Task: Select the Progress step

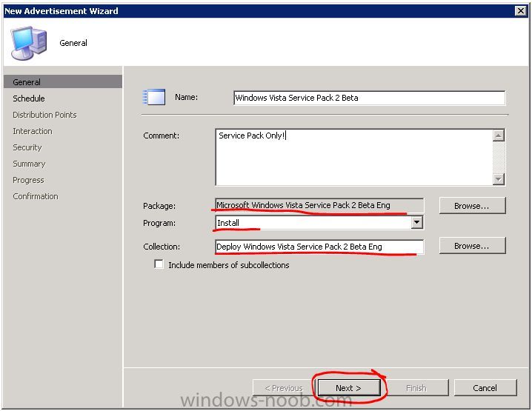Action: coord(28,180)
